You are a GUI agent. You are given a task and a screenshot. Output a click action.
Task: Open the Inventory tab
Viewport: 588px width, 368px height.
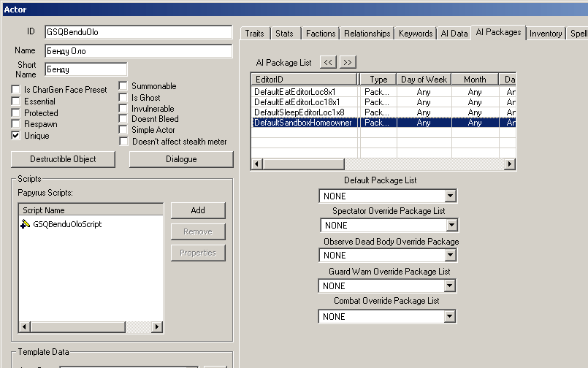[x=546, y=34]
